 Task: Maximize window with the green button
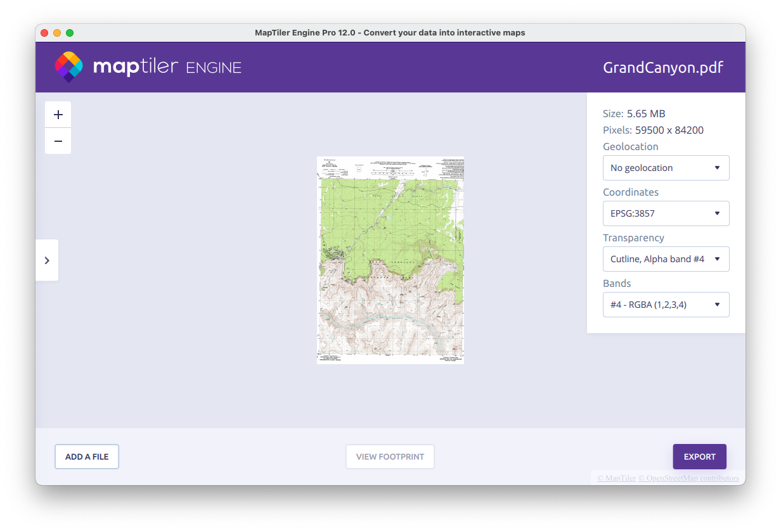pos(70,33)
